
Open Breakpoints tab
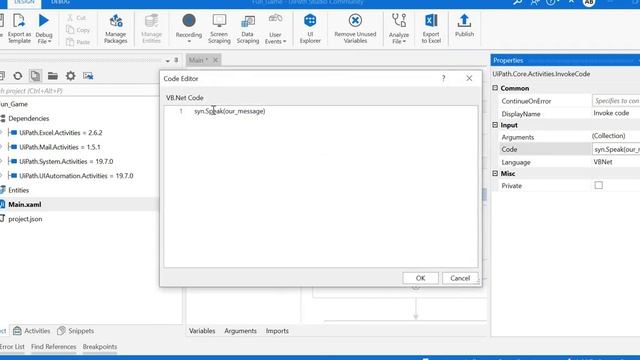coord(100,347)
